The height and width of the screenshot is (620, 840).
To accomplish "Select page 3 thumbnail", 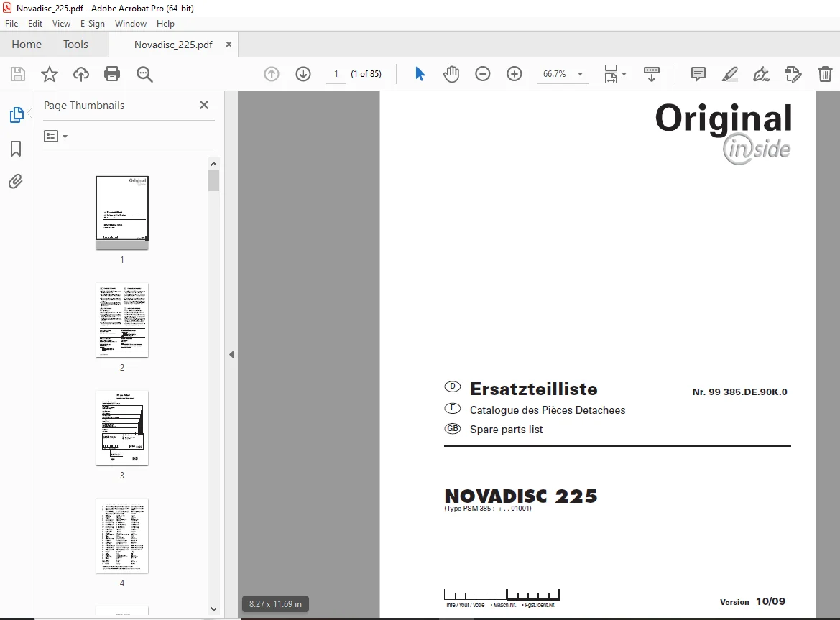I will pyautogui.click(x=122, y=427).
